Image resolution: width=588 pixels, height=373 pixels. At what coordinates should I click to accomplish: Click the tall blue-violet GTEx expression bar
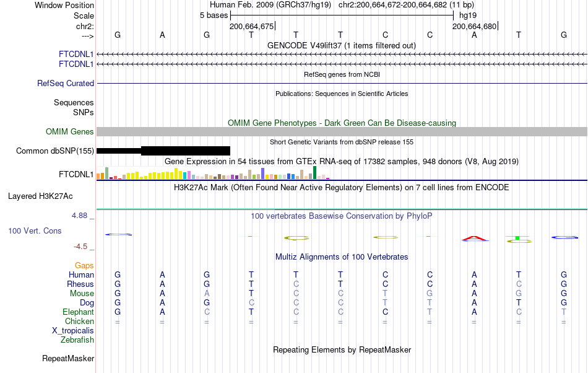(262, 173)
